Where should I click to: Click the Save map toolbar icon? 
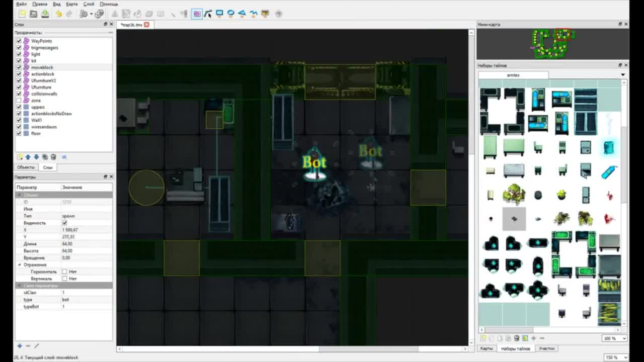coord(45,14)
